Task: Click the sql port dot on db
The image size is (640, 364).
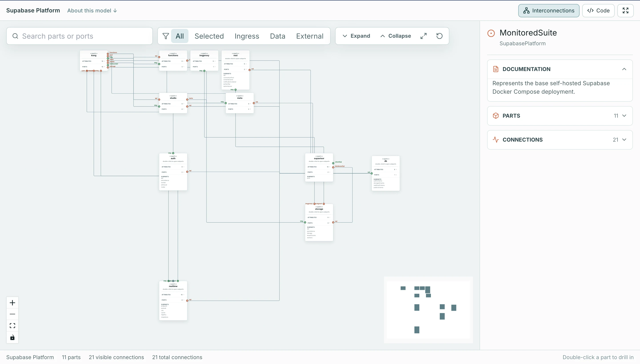Action: (372, 174)
